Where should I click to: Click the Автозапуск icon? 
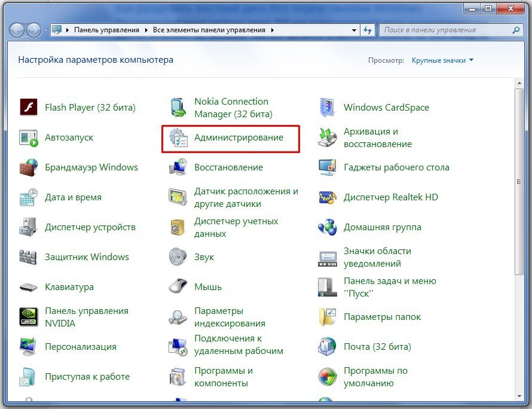29,138
